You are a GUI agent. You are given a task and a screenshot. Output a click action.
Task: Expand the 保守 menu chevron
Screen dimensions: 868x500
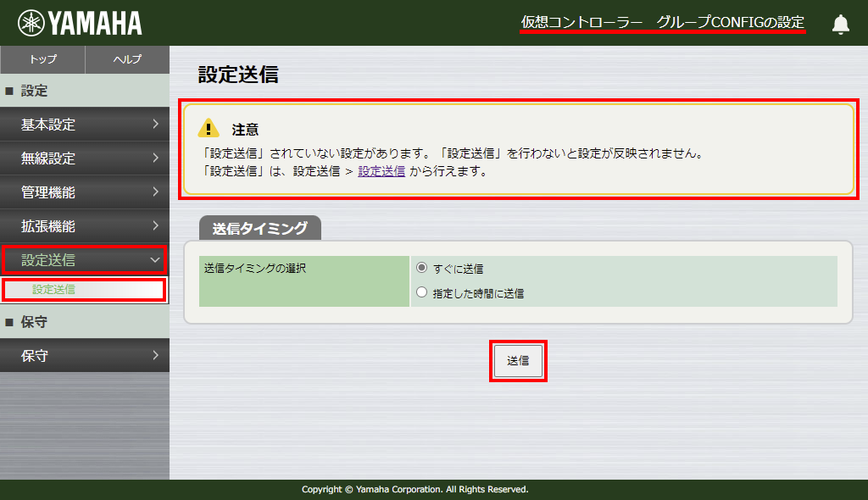[x=155, y=356]
